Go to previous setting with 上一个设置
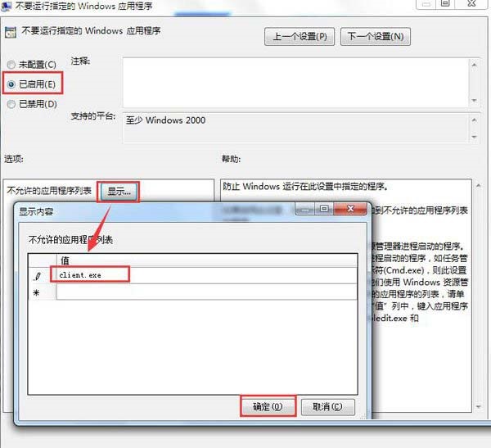The height and width of the screenshot is (448, 491). click(x=298, y=37)
